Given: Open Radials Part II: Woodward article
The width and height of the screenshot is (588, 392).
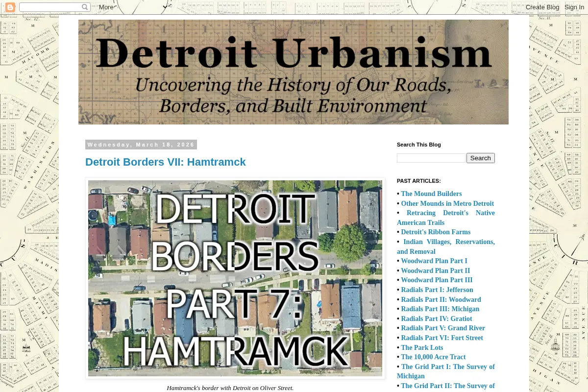Looking at the screenshot, I should coord(441,299).
